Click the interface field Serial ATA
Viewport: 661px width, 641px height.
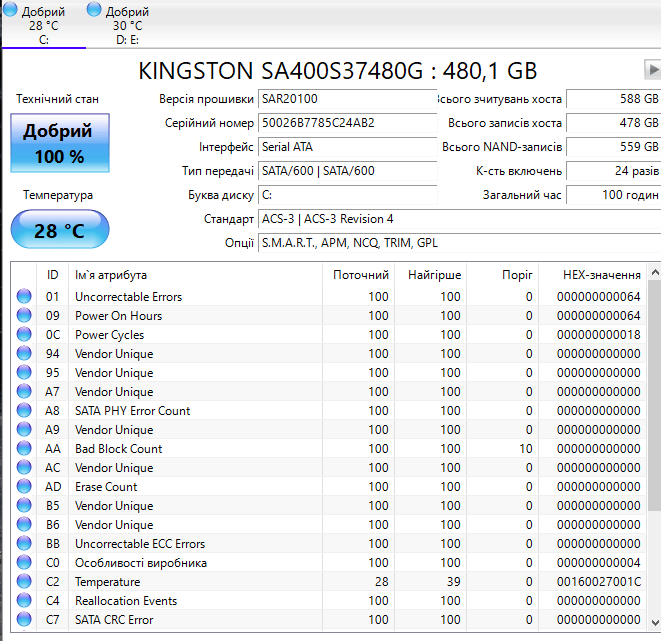[x=347, y=147]
